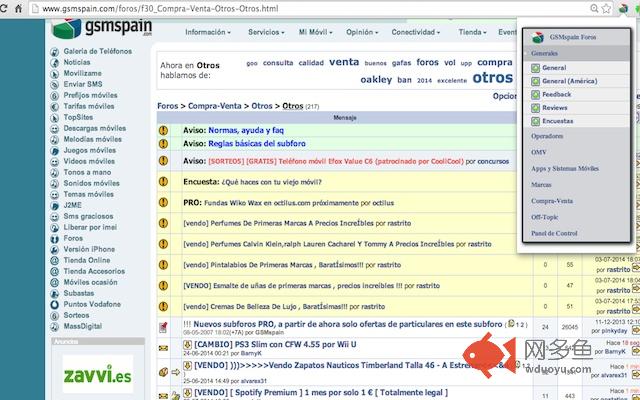Open the Spotify Premium 1 mes thread
640x400 pixels.
tap(321, 393)
